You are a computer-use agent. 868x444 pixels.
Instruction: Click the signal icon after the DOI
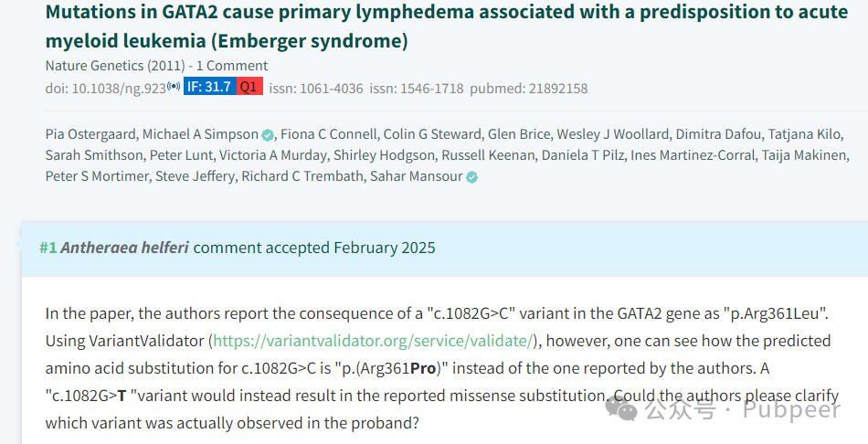tap(174, 87)
